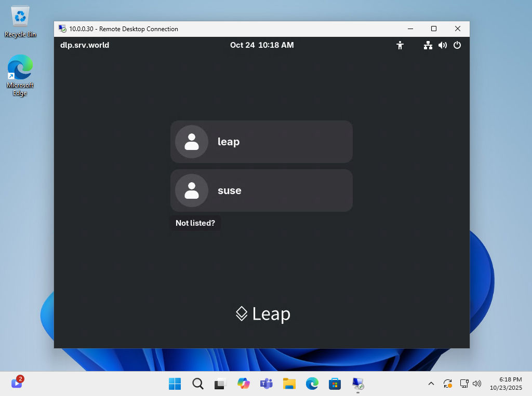532x396 pixels.
Task: Maximize the Remote Desktop Connection window
Action: coord(434,29)
